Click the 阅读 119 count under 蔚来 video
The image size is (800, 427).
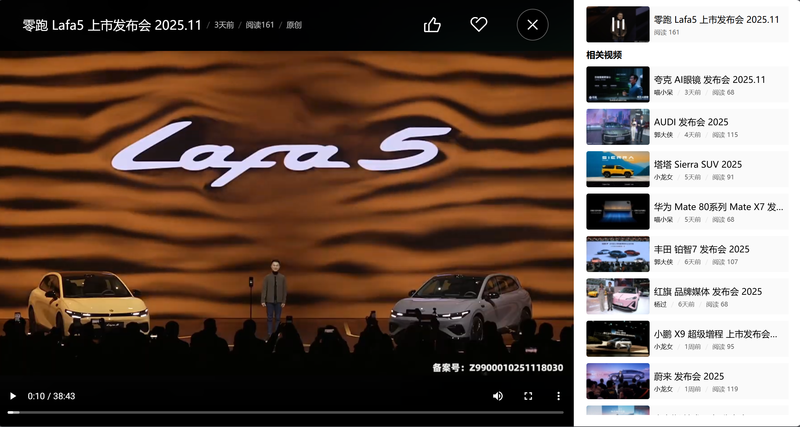click(x=725, y=389)
